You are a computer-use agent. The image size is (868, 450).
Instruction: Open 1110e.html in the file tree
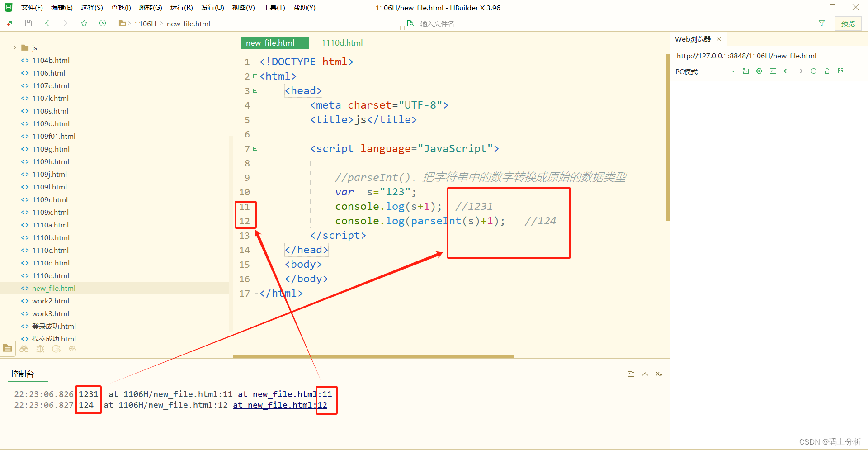(51, 275)
